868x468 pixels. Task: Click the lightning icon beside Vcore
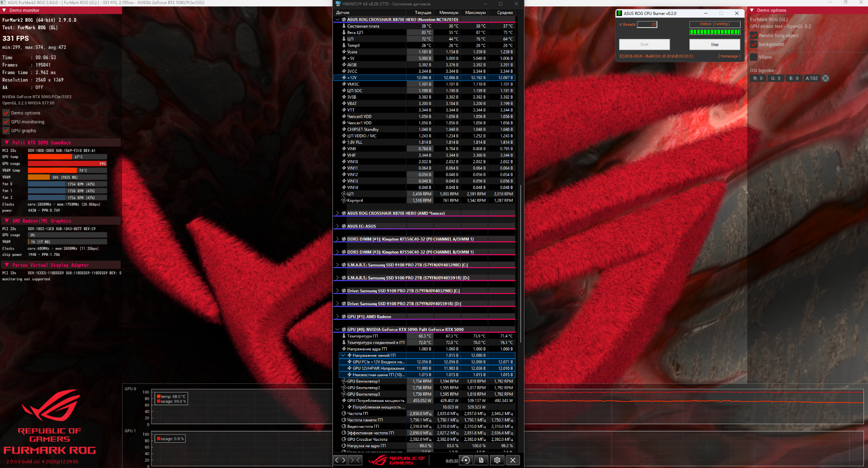pyautogui.click(x=344, y=52)
